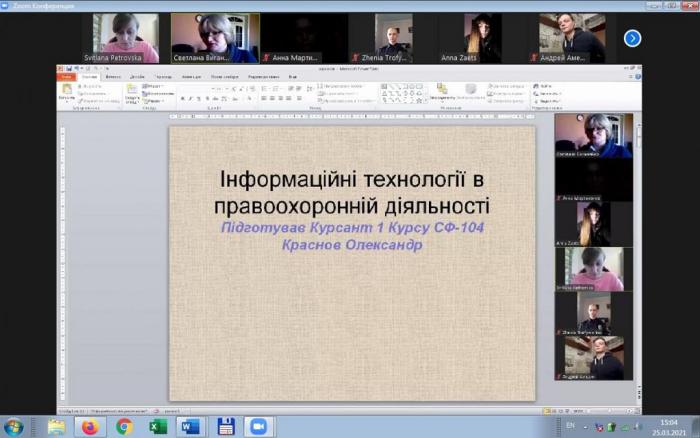Select Svitlana Petrovska's video thumbnail
This screenshot has height=438, width=700.
[x=126, y=38]
